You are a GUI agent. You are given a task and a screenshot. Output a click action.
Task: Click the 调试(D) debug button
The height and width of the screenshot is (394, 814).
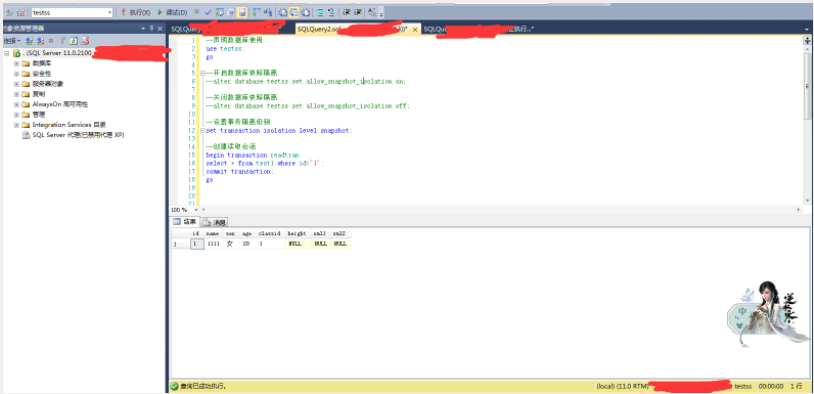tap(172, 12)
